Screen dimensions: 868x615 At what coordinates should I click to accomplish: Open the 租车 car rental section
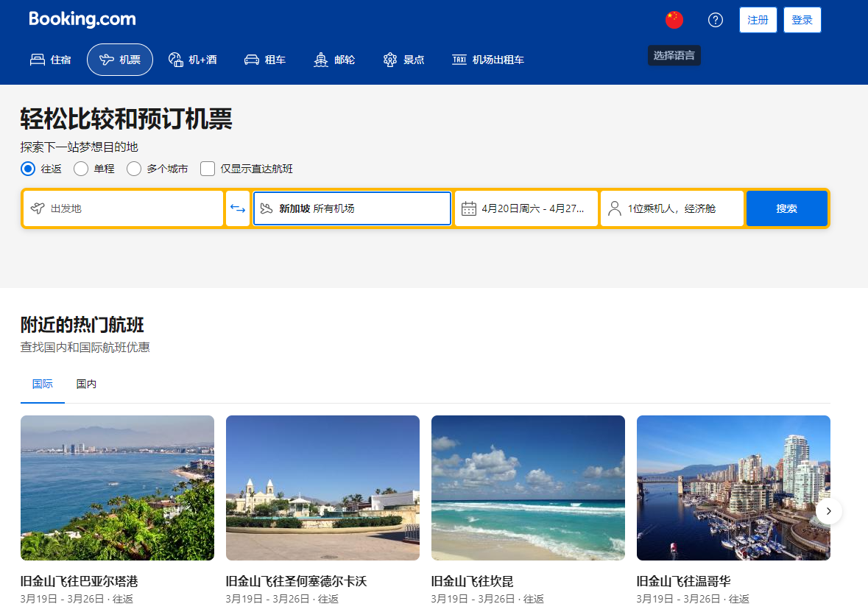click(265, 60)
